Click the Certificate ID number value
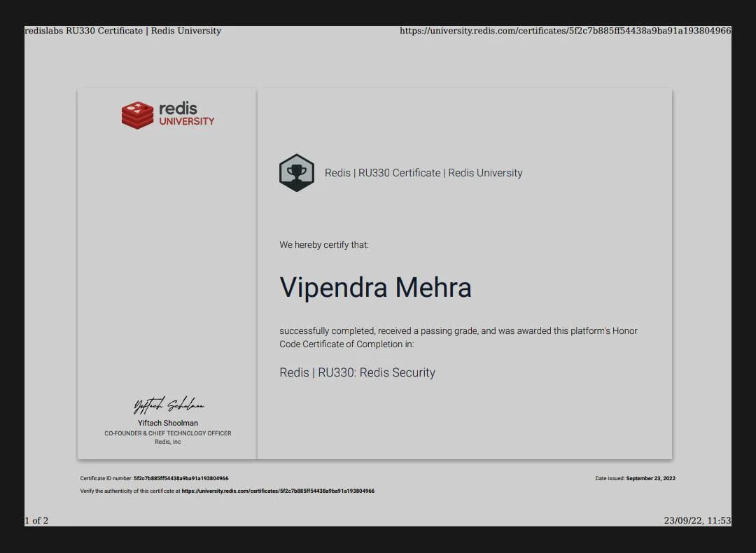The image size is (756, 553). tap(181, 478)
